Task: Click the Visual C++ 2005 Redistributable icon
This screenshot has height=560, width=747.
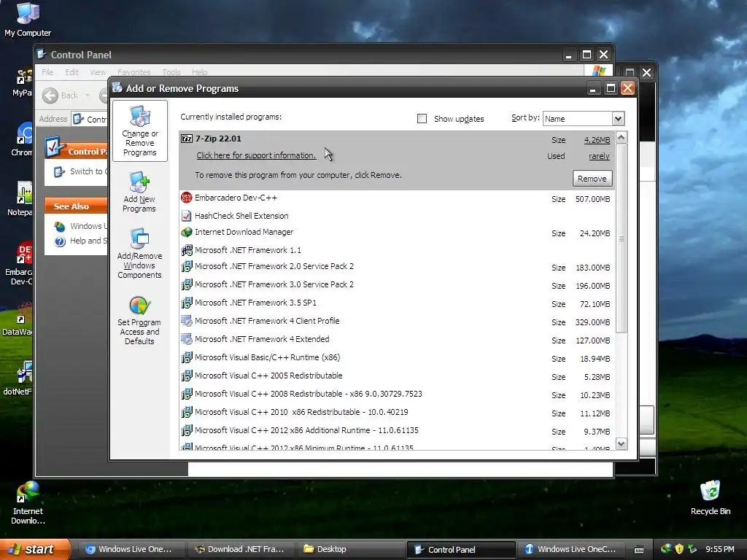Action: (187, 376)
